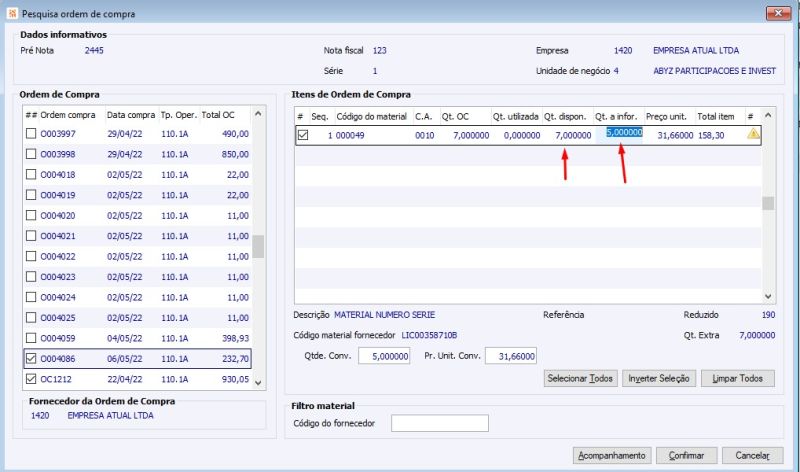800x472 pixels.
Task: Check the box for order O003997
Action: [31, 134]
